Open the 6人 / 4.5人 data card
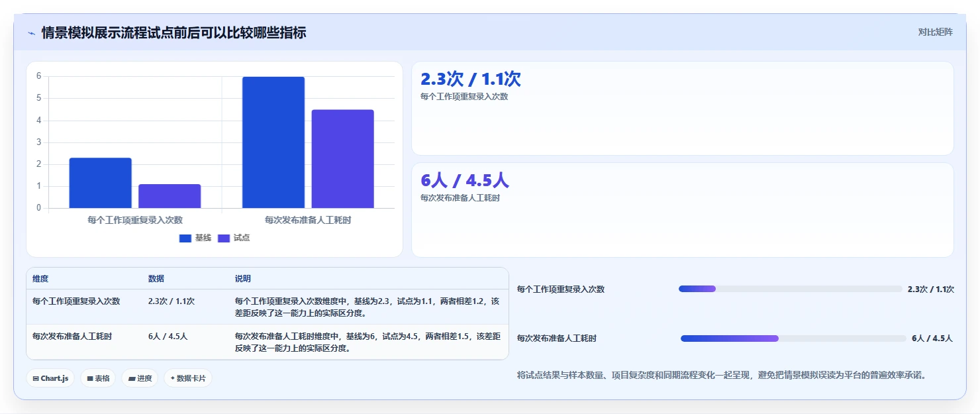 point(683,210)
